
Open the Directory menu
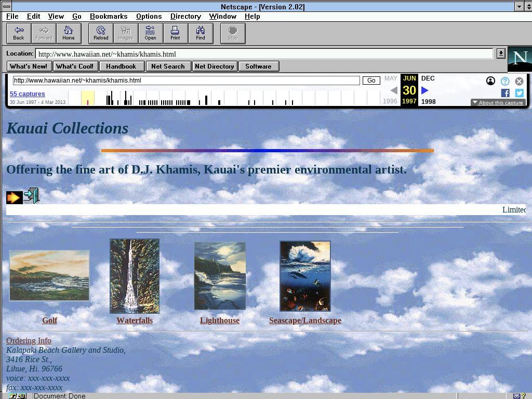point(185,16)
